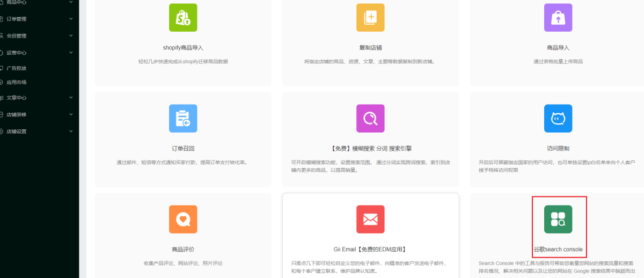Click the green shopify商品导入 app icon
Image resolution: width=644 pixels, height=278 pixels.
point(183,18)
